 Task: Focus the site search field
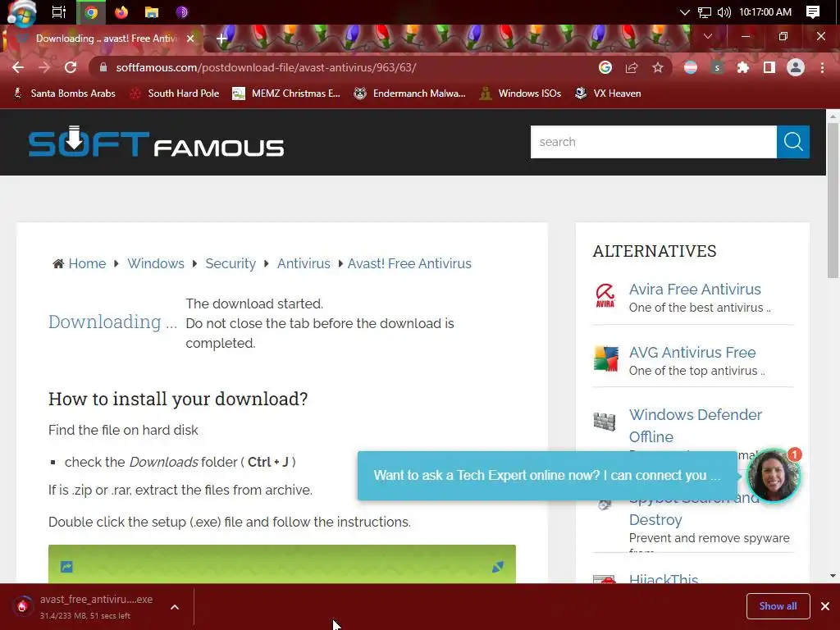[653, 142]
